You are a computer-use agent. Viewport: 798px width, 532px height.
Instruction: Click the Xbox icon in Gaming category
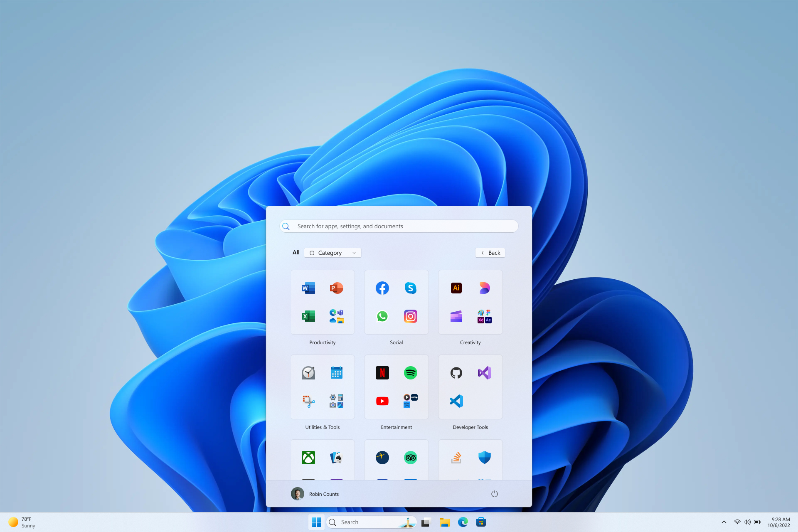tap(308, 457)
